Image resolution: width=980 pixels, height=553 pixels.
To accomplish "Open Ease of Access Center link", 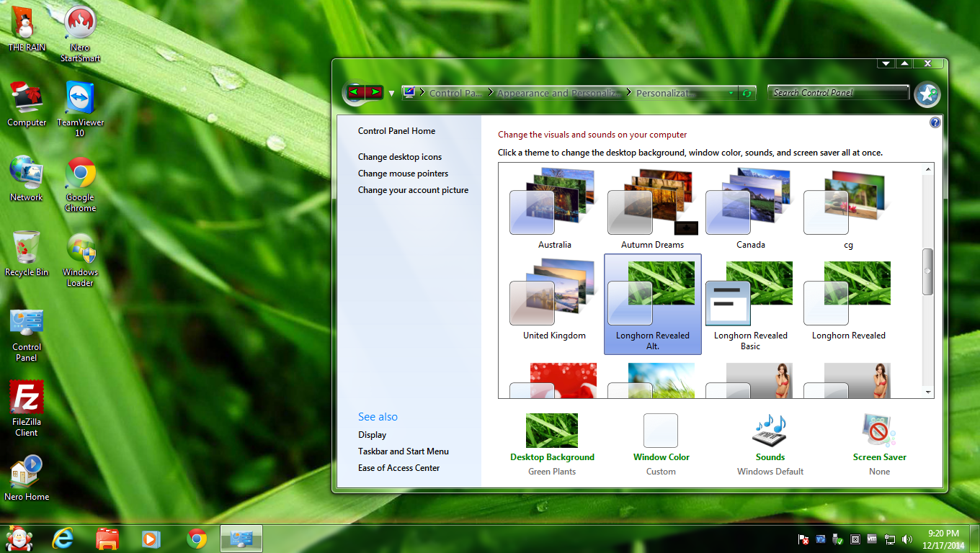I will click(399, 468).
